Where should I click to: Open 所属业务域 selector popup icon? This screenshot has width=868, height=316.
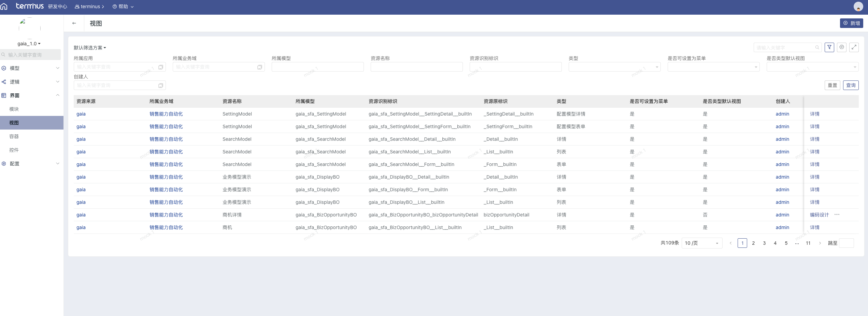click(260, 67)
